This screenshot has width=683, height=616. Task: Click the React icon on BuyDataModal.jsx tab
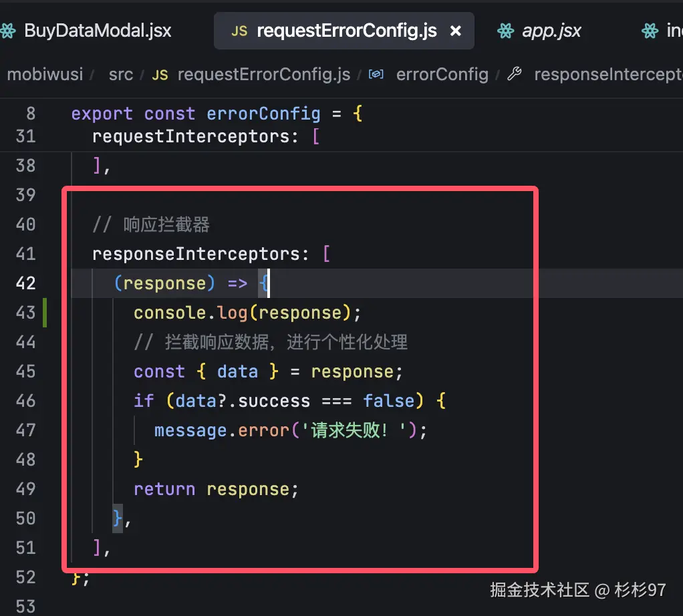tap(8, 30)
